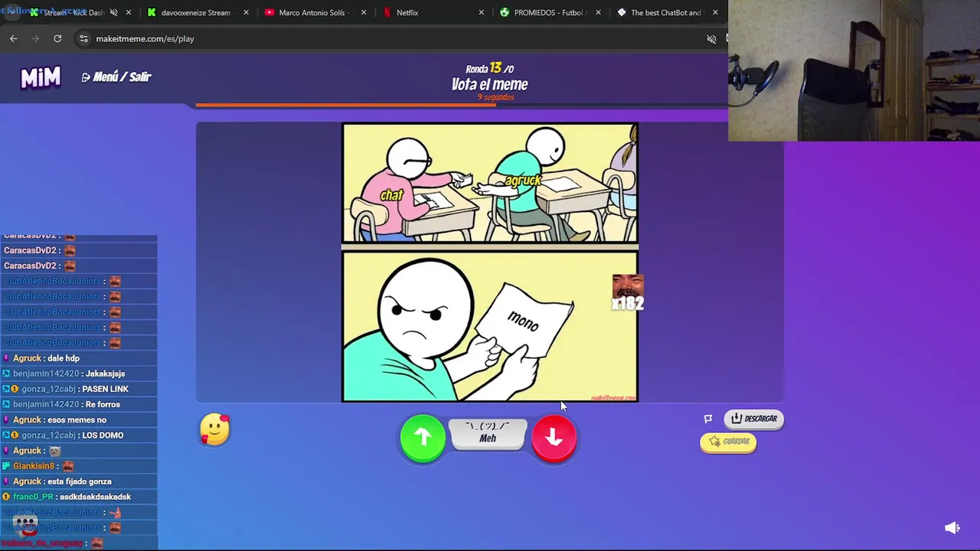Open Menú / Salir

[x=116, y=77]
